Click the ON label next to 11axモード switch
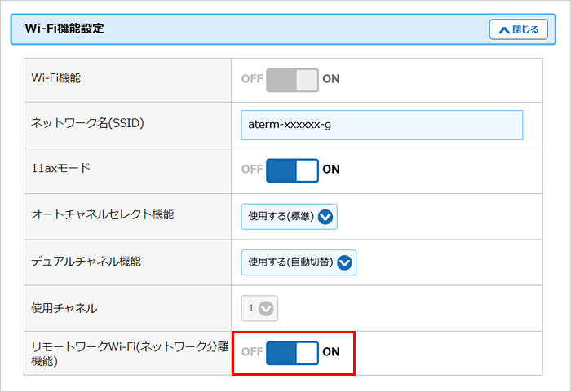This screenshot has height=392, width=571. coord(331,170)
